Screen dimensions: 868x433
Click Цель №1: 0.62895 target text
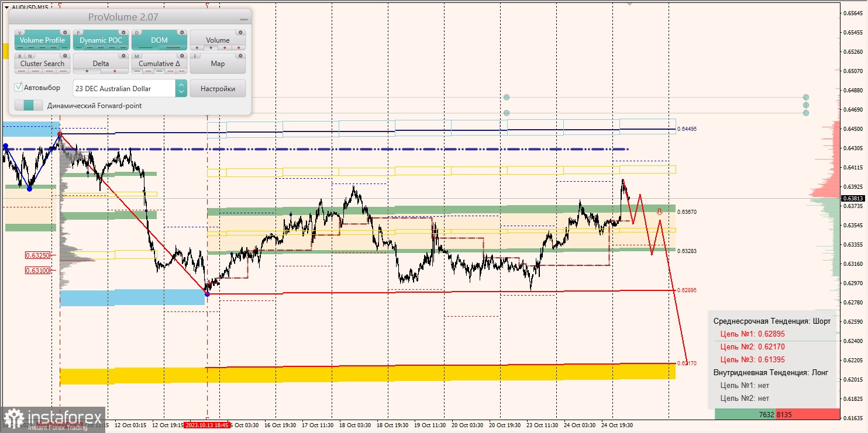(x=752, y=334)
